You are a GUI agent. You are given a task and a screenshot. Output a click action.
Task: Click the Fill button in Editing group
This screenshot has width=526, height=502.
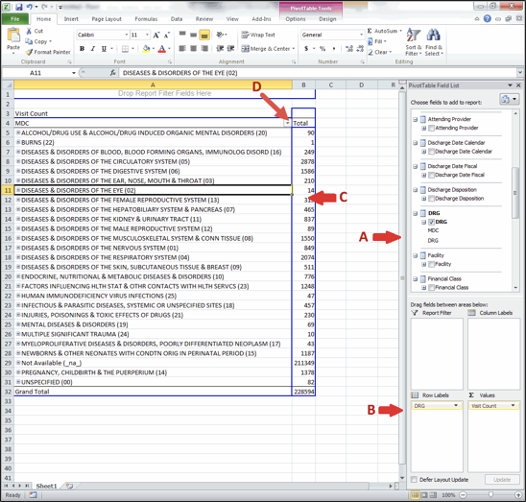[377, 42]
